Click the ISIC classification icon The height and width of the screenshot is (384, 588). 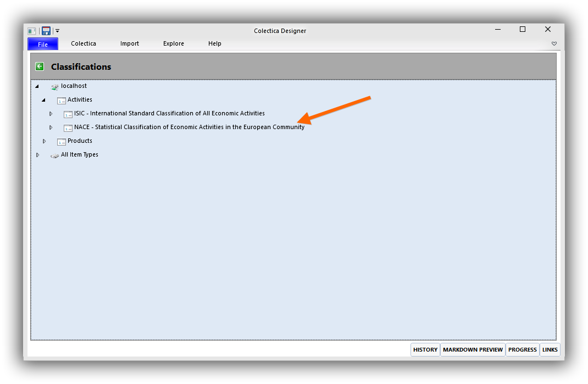68,114
